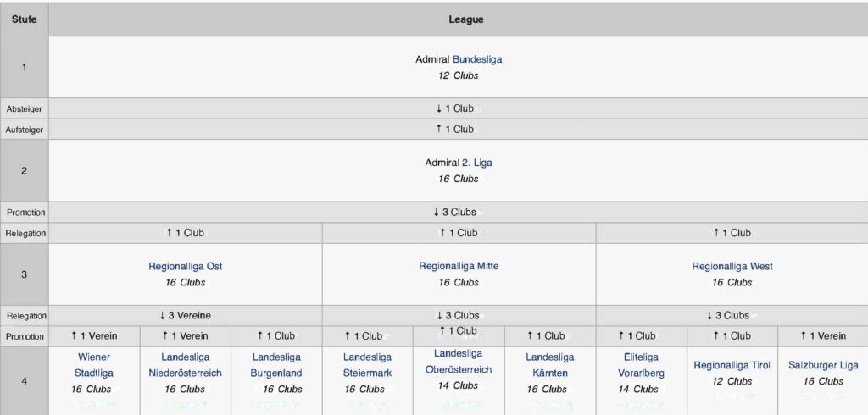Select the Landesliga Steiermark link

coord(367,365)
